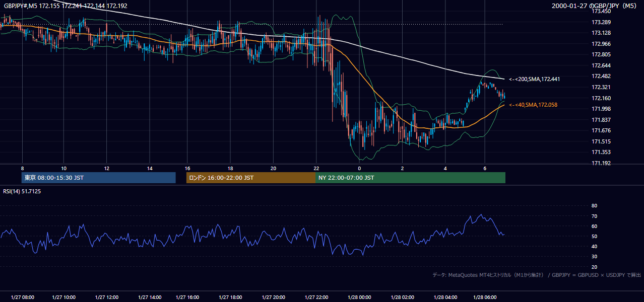Click the 172.805 price axis label
Viewport: 644px width, 302px height.
tap(601, 54)
